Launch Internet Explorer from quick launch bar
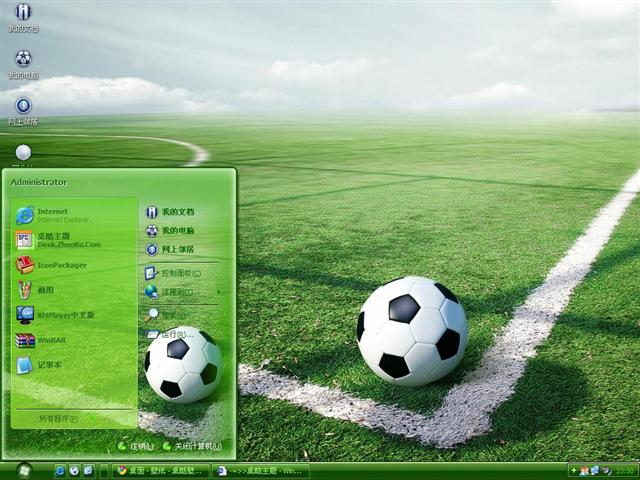 (x=60, y=471)
